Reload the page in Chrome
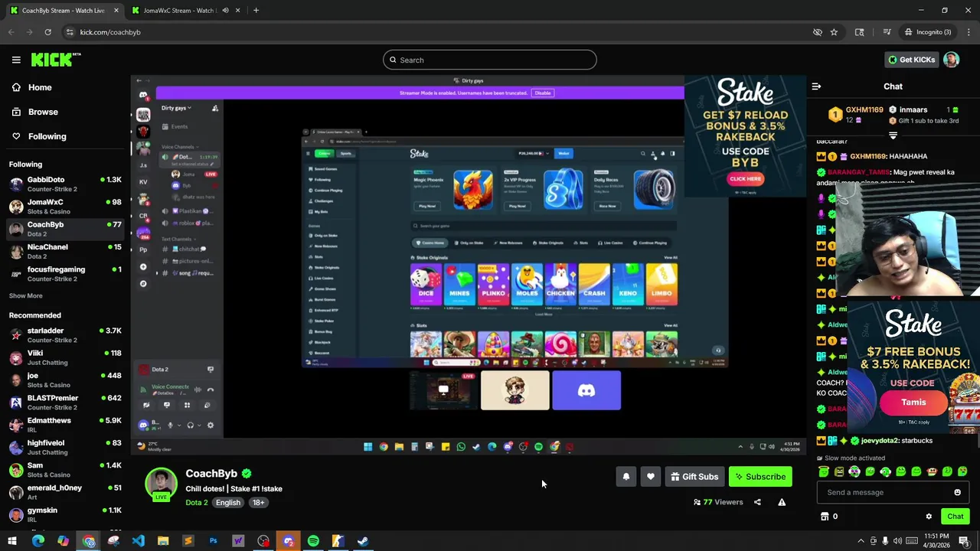 [x=47, y=32]
